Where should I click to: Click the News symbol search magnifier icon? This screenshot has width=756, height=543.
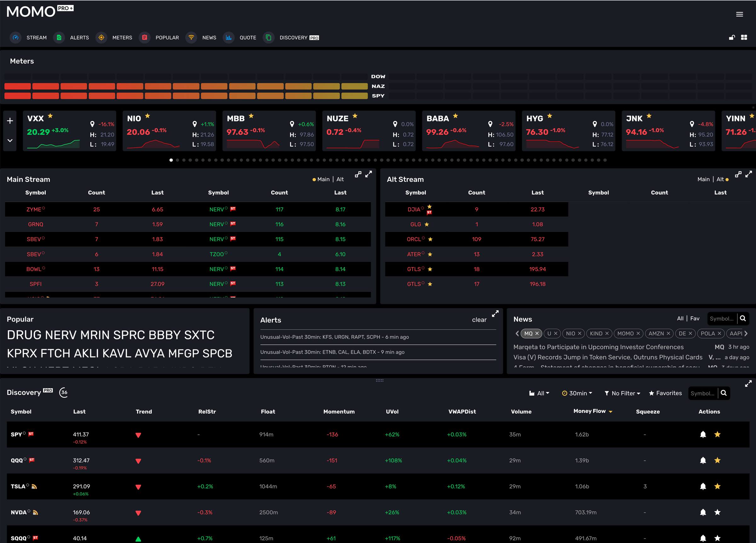pyautogui.click(x=743, y=319)
